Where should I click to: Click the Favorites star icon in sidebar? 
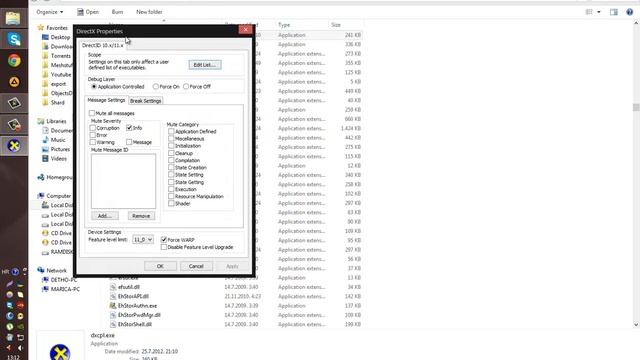(x=40, y=28)
